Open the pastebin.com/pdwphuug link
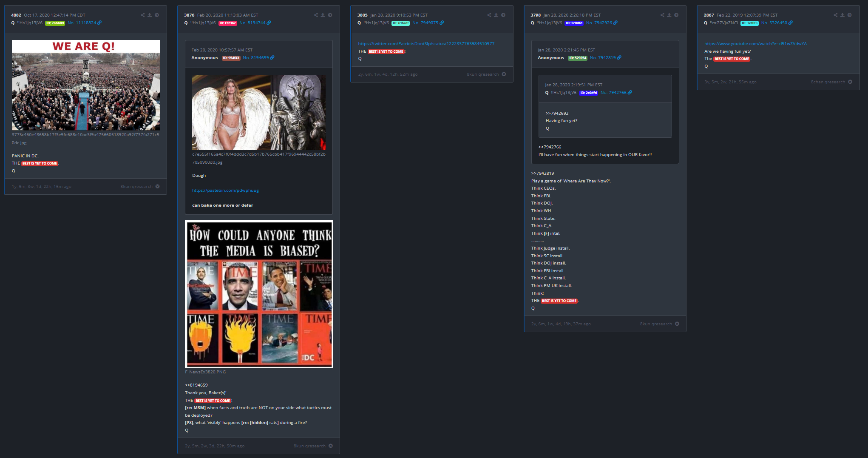868x458 pixels. click(x=225, y=191)
